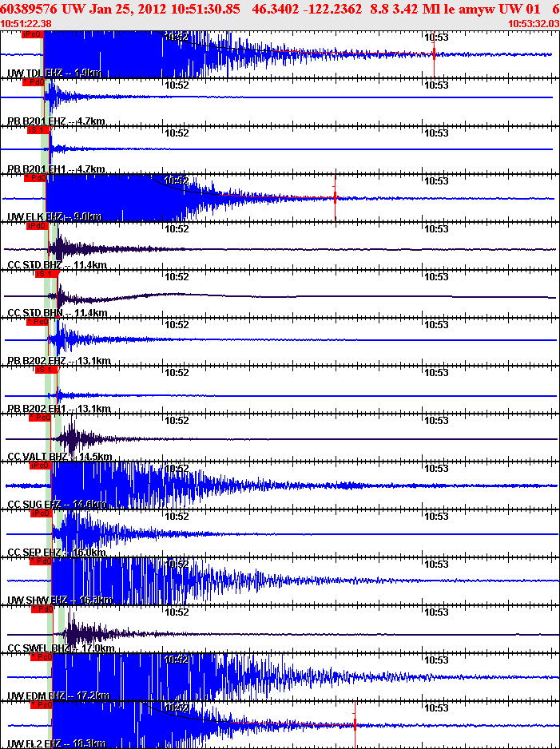
Task: Select the Pd0 pick flag on UW ELK trace
Action: coord(35,178)
